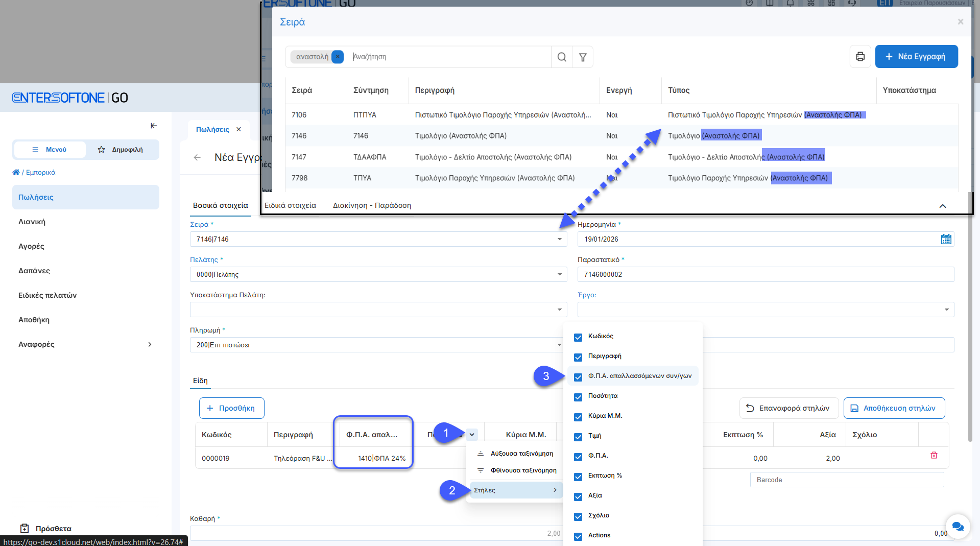The width and height of the screenshot is (980, 546).
Task: Click the Barcode input field
Action: coord(846,480)
